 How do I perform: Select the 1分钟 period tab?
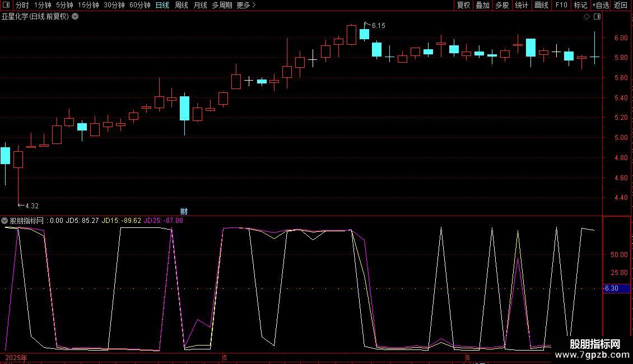(43, 5)
